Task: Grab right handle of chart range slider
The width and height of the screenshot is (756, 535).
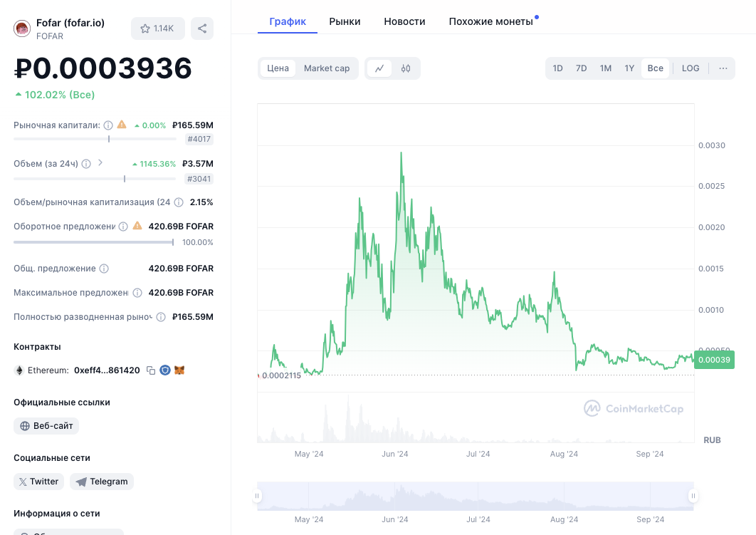Action: pos(693,496)
